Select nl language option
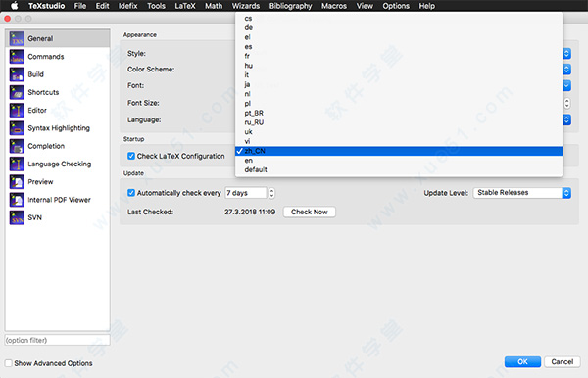588x378 pixels. [399, 94]
